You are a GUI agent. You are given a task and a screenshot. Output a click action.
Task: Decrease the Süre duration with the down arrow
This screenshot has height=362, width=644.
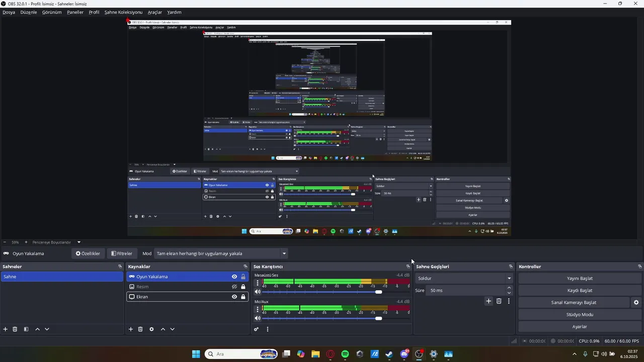(509, 293)
